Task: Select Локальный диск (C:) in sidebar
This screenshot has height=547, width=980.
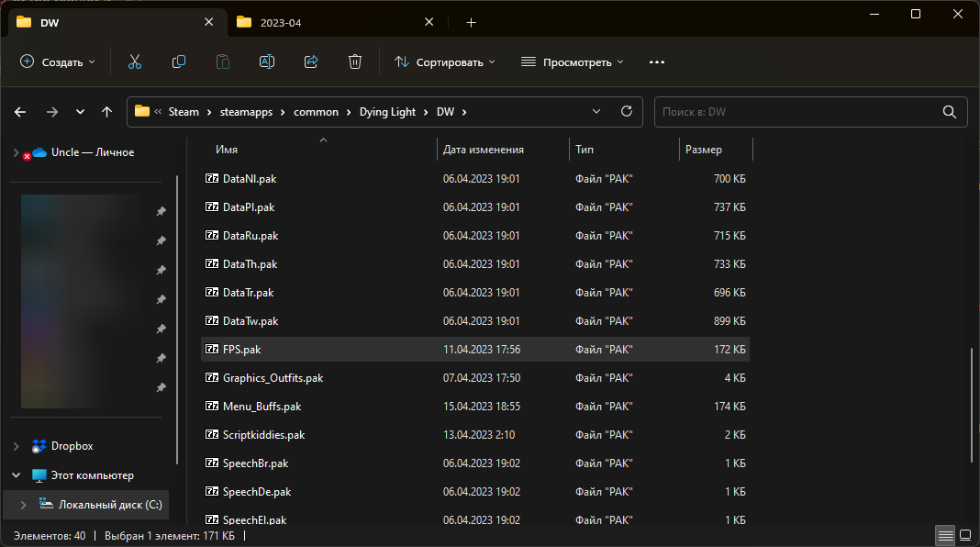Action: click(x=85, y=505)
